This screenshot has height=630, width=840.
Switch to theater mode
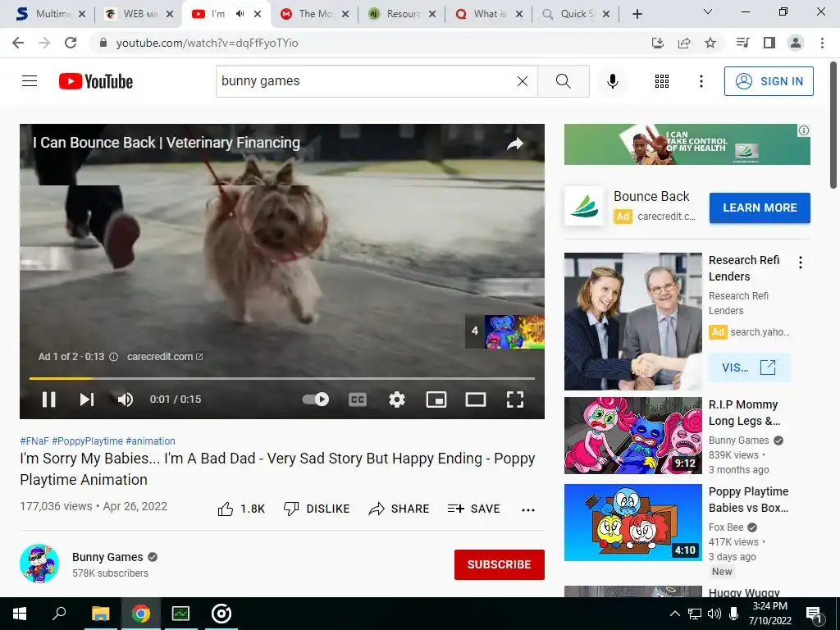click(x=476, y=399)
